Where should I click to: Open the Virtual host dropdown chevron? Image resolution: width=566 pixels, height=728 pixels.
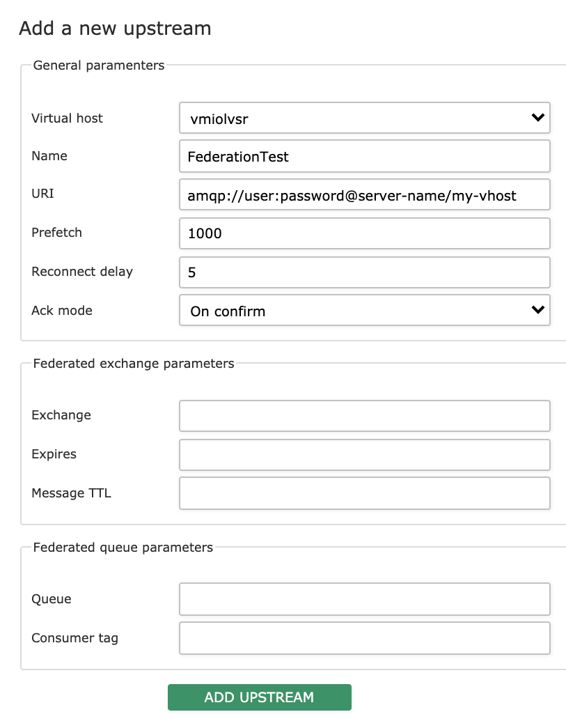pos(537,118)
